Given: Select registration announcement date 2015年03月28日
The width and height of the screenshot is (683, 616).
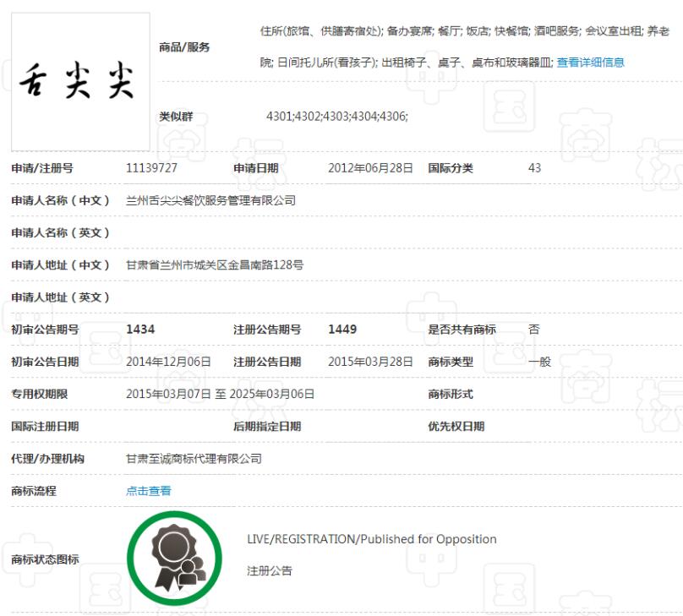Looking at the screenshot, I should tap(370, 362).
